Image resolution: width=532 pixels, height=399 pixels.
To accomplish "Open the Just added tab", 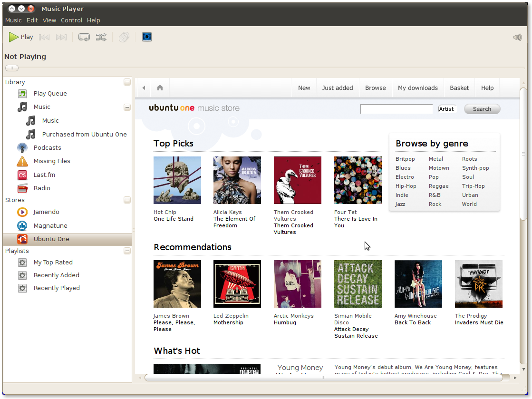I will [338, 88].
